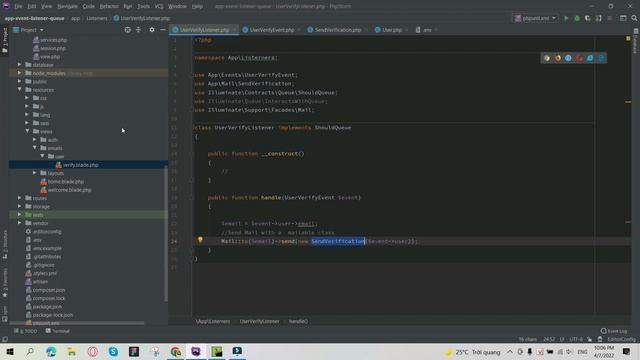Expand the routes folder
The width and height of the screenshot is (640, 360).
point(19,198)
